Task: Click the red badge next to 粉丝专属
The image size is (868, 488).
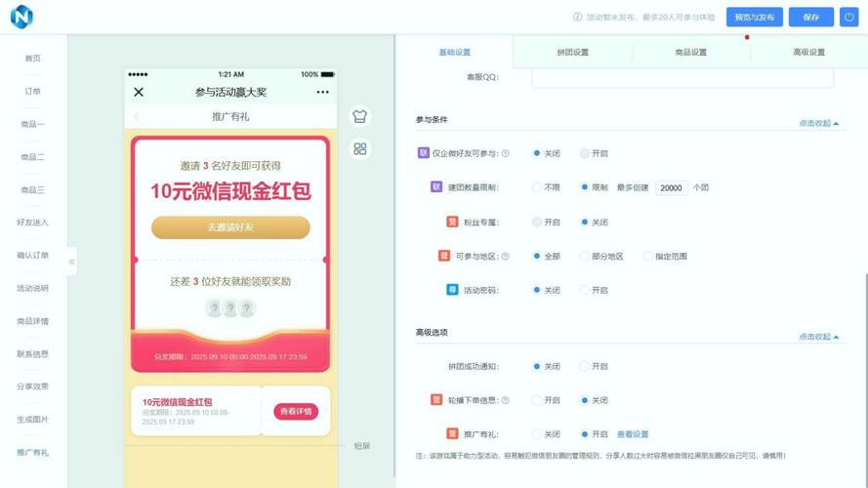Action: [x=452, y=222]
